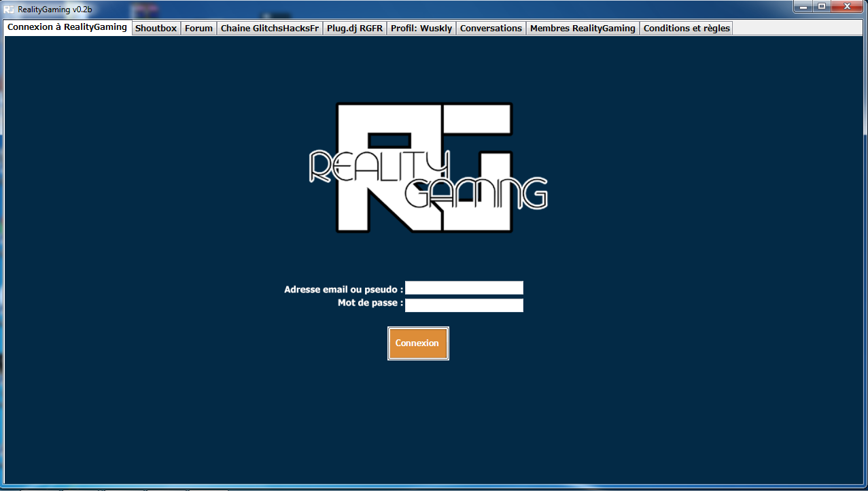868x491 pixels.
Task: Go to the Plug.dj RGFR tab
Action: (x=354, y=28)
